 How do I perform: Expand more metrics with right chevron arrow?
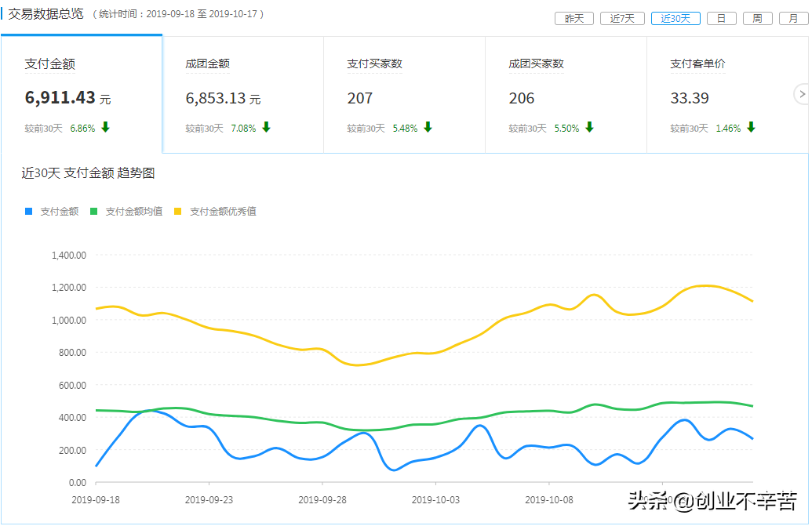coord(802,94)
